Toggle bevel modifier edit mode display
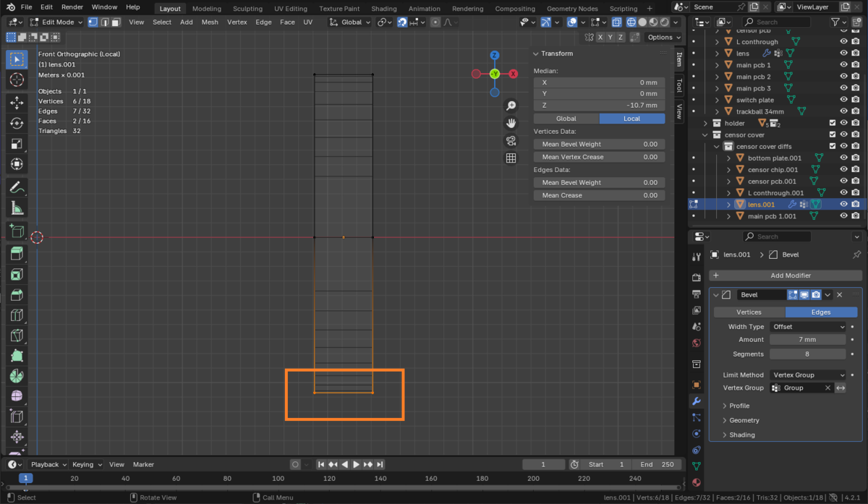Screen dimensions: 868x504 click(x=792, y=295)
